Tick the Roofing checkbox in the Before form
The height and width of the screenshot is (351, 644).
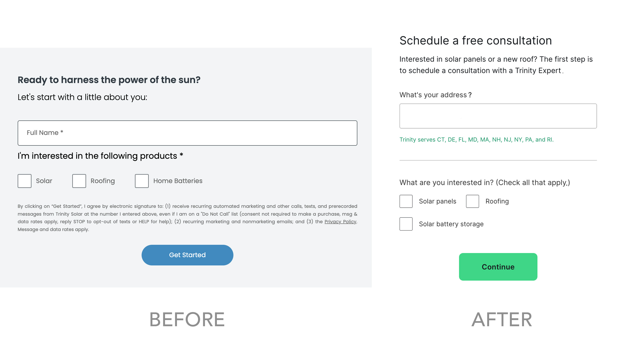point(79,181)
